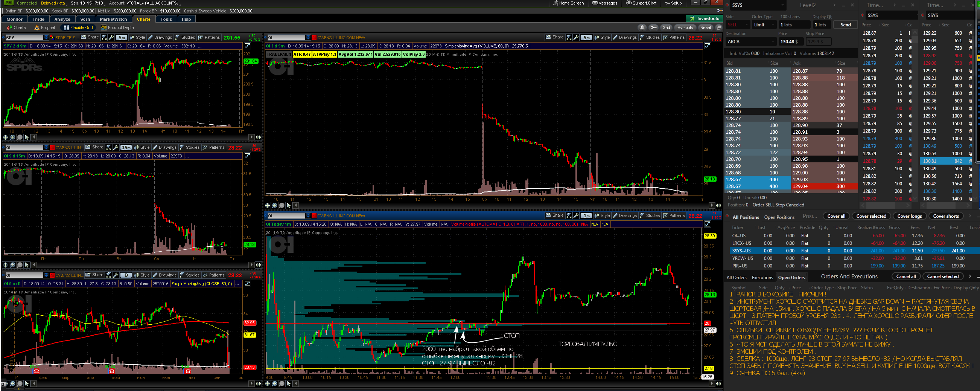The height and width of the screenshot is (391, 980).
Task: Click the Cancel selected button
Action: click(943, 276)
